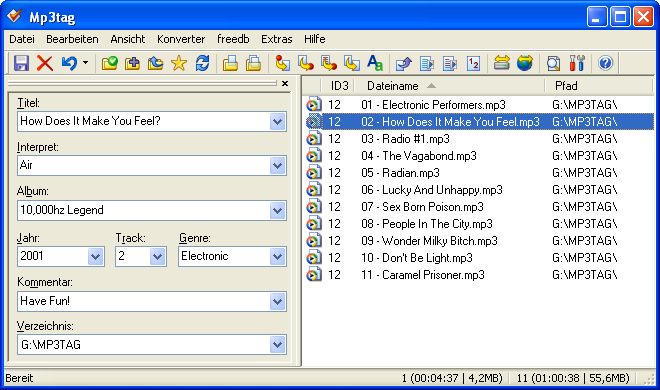Click the first document with arrow icon

[x=427, y=64]
